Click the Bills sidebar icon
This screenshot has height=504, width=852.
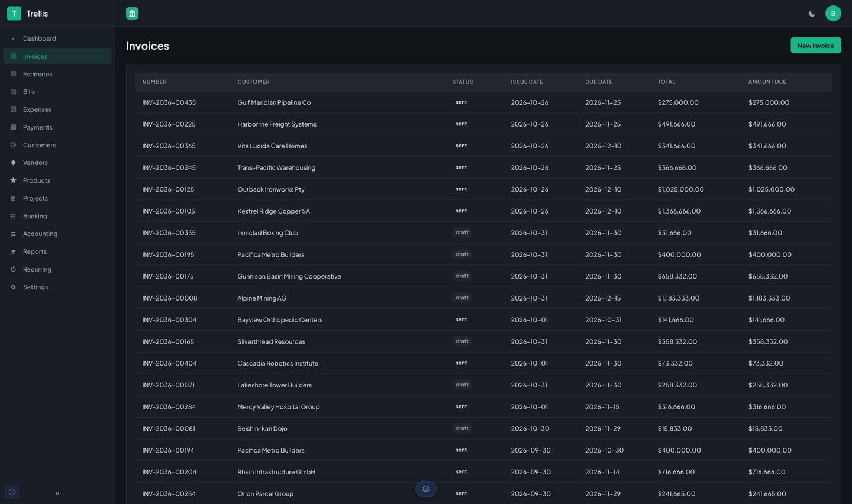pyautogui.click(x=13, y=92)
